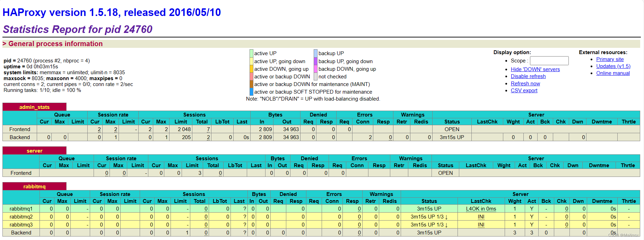Image resolution: width=644 pixels, height=240 pixels.
Task: Click rabbitmq1 status 3m15s UP
Action: pyautogui.click(x=429, y=209)
